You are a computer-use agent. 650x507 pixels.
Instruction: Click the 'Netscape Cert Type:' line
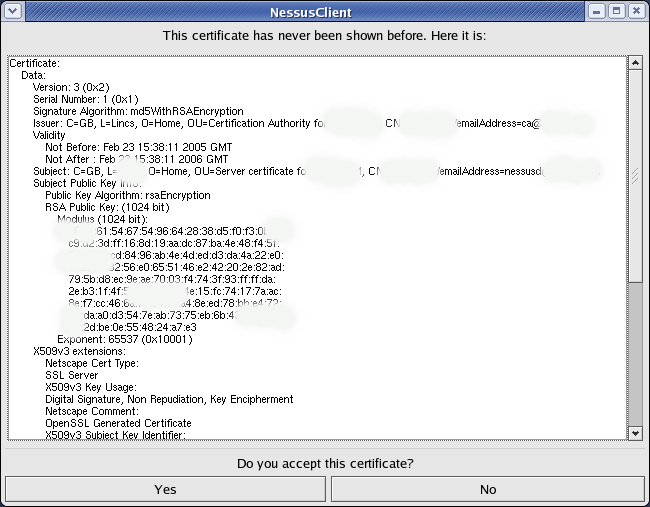coord(92,364)
